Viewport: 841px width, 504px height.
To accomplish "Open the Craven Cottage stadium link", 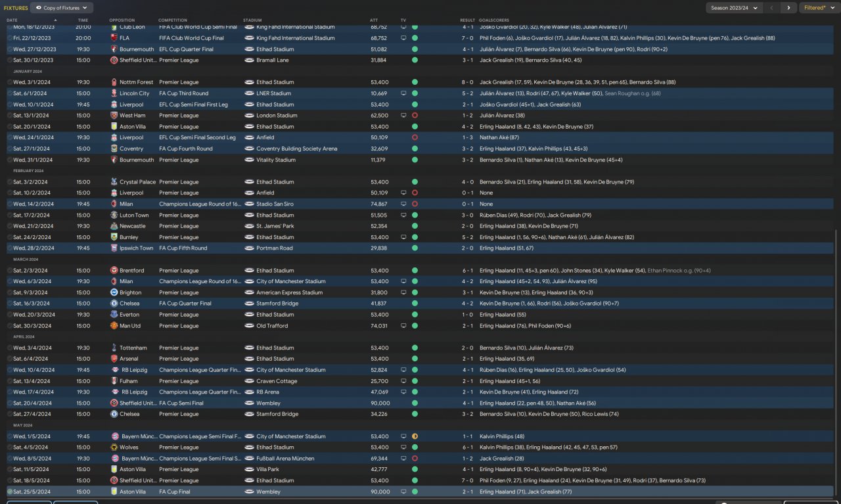I will pyautogui.click(x=277, y=381).
